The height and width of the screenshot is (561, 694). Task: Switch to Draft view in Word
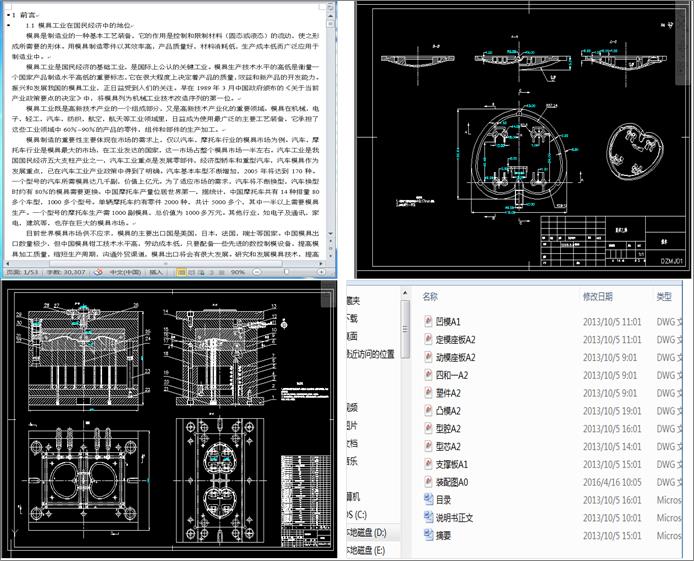pyautogui.click(x=222, y=272)
